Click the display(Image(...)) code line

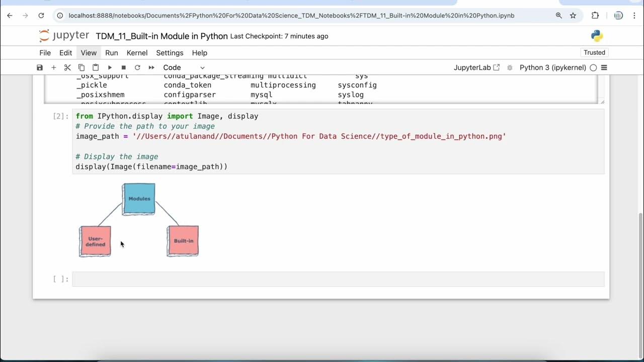point(151,166)
